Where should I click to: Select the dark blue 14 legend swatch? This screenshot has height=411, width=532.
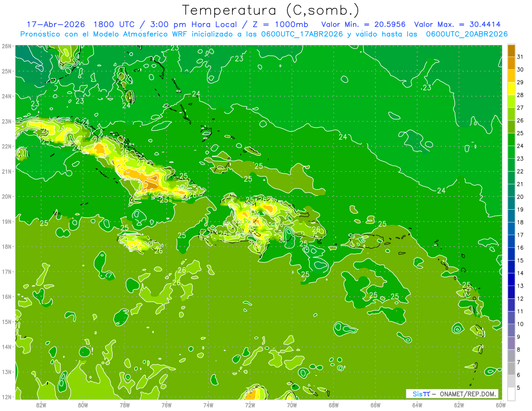[511, 267]
